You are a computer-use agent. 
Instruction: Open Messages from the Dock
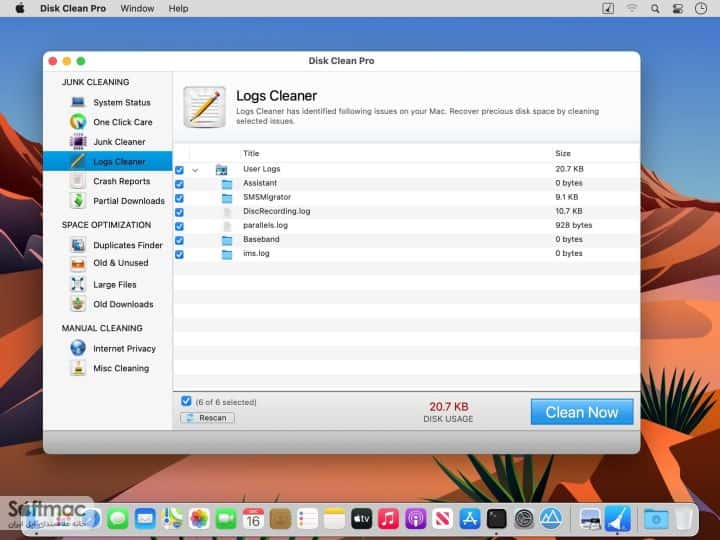pyautogui.click(x=118, y=519)
